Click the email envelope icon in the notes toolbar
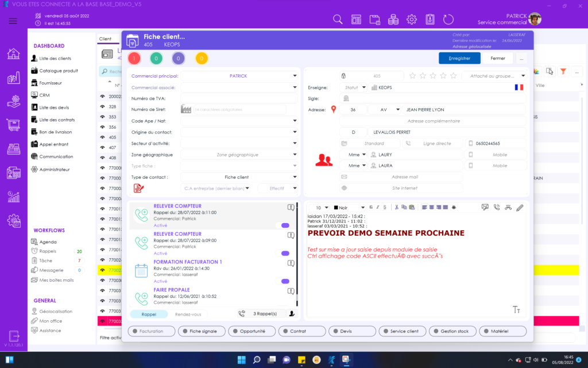The image size is (588, 368). 485,207
